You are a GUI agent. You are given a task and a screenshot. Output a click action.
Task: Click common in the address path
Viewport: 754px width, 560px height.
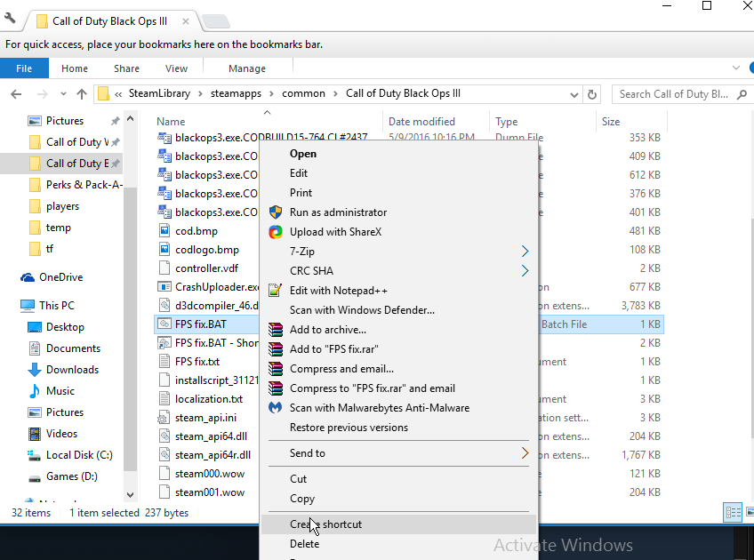click(303, 93)
